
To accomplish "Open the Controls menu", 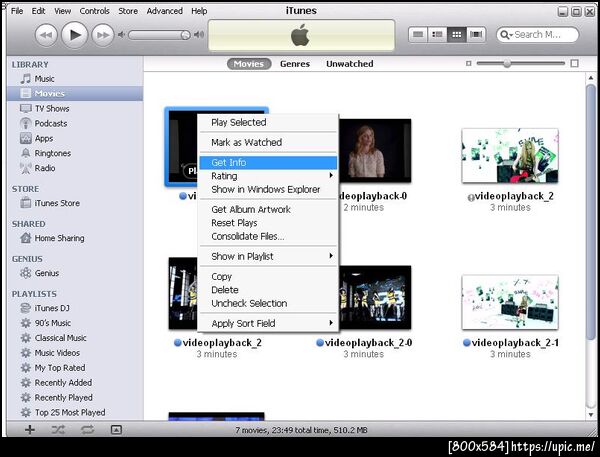I will 95,11.
